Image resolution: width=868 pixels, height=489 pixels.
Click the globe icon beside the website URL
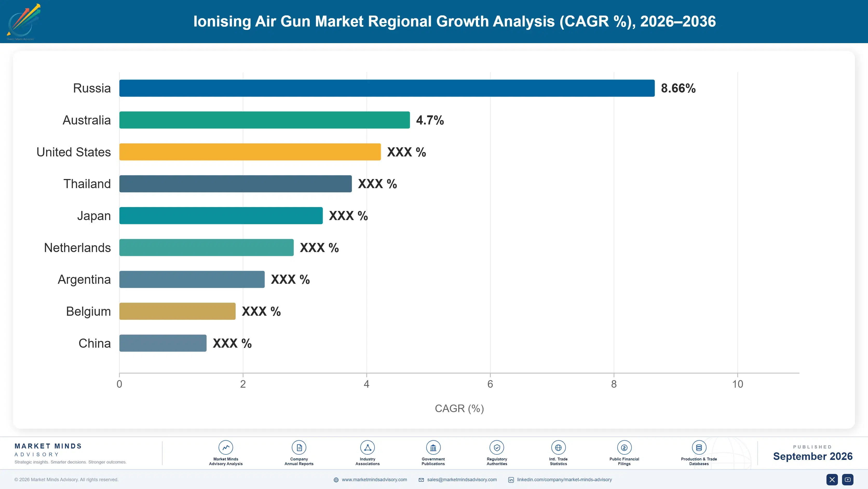[x=336, y=480]
